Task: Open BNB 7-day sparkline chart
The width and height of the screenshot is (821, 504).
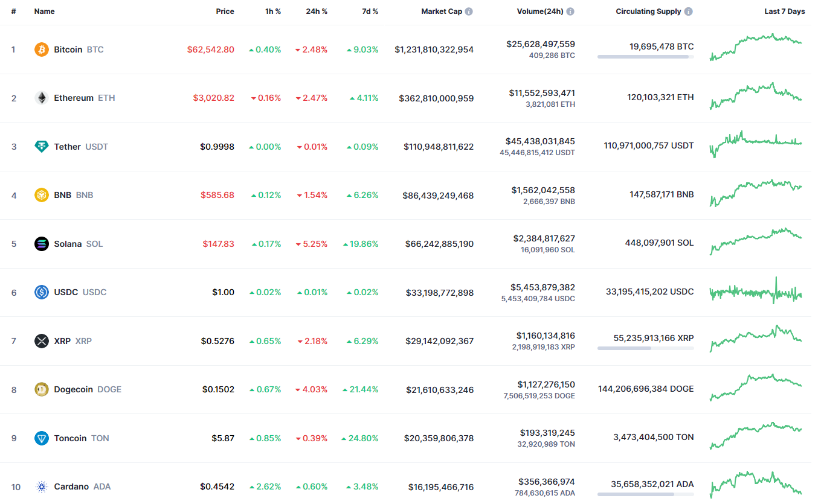Action: tap(756, 193)
